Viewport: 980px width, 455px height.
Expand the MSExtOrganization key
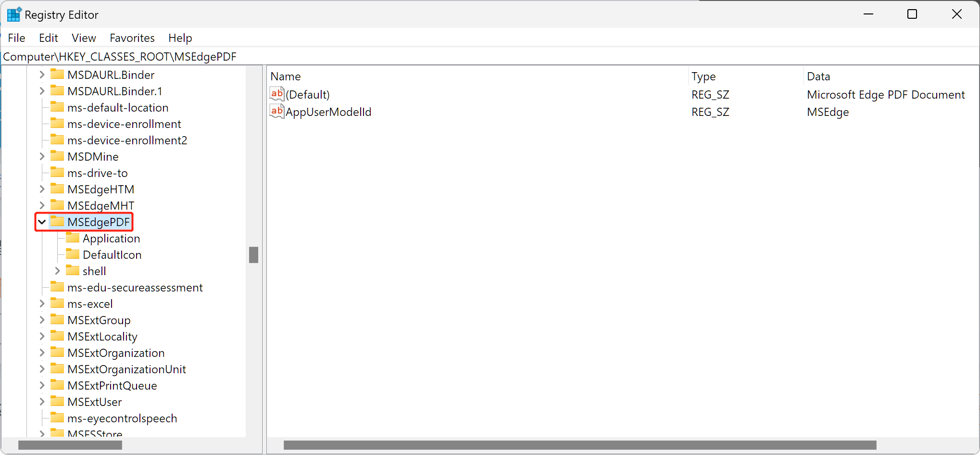click(x=42, y=353)
